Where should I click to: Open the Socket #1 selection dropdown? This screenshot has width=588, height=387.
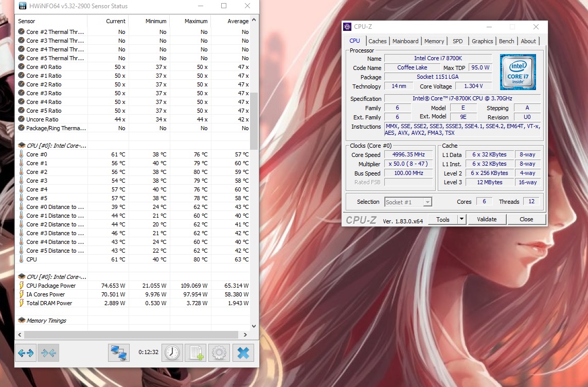point(408,202)
